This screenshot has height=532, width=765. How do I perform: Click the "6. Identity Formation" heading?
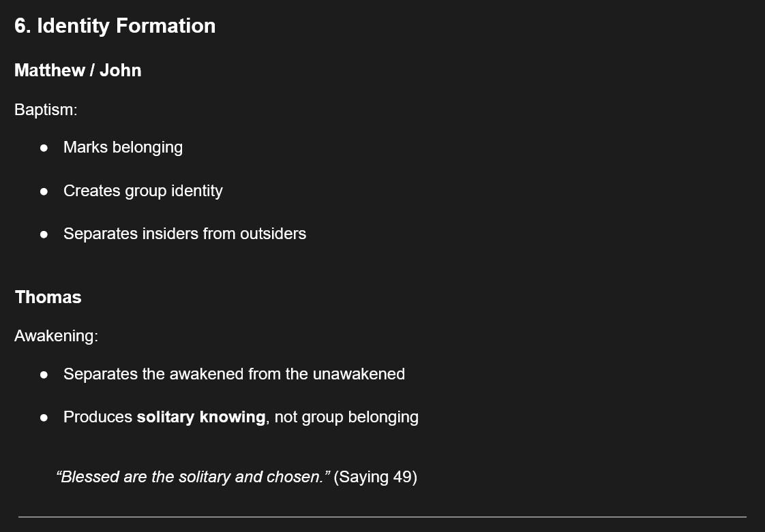115,26
